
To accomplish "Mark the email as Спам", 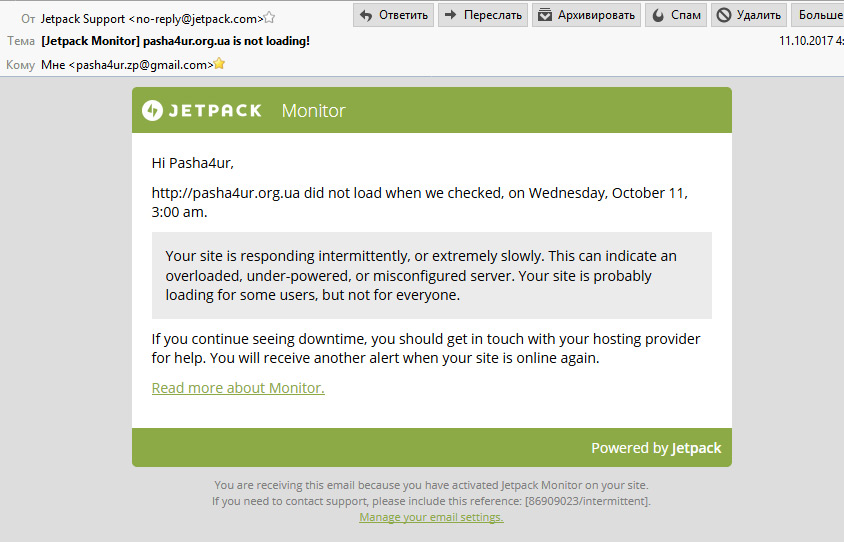I will click(x=676, y=15).
